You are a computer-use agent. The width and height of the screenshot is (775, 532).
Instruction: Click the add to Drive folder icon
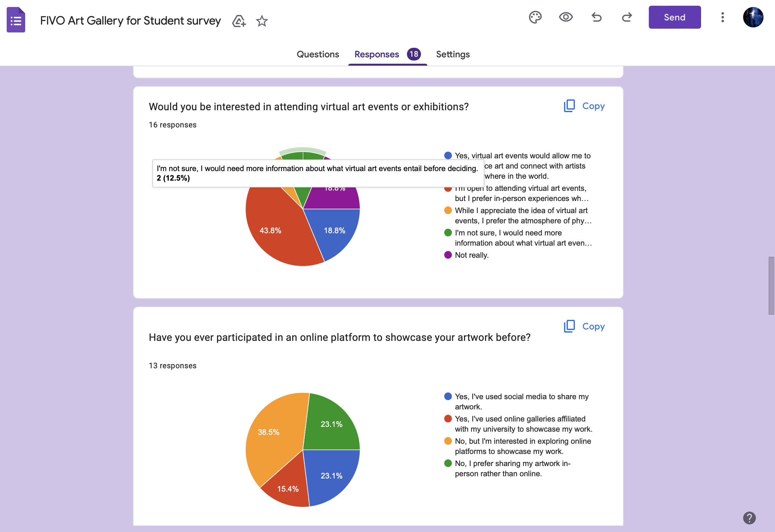[x=239, y=21]
